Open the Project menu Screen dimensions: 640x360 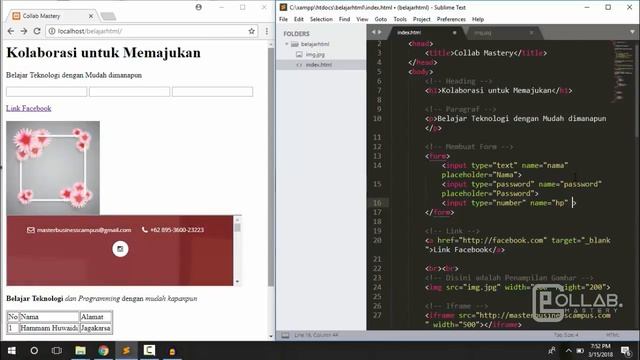[422, 19]
